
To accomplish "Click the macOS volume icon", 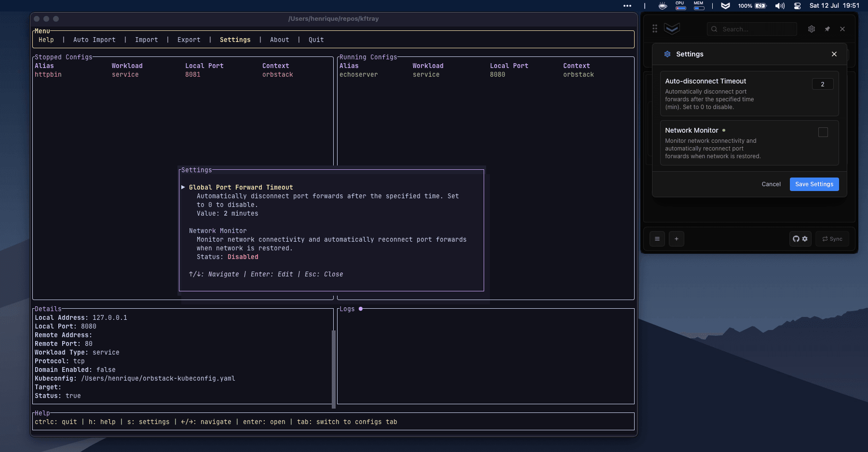I will (780, 6).
